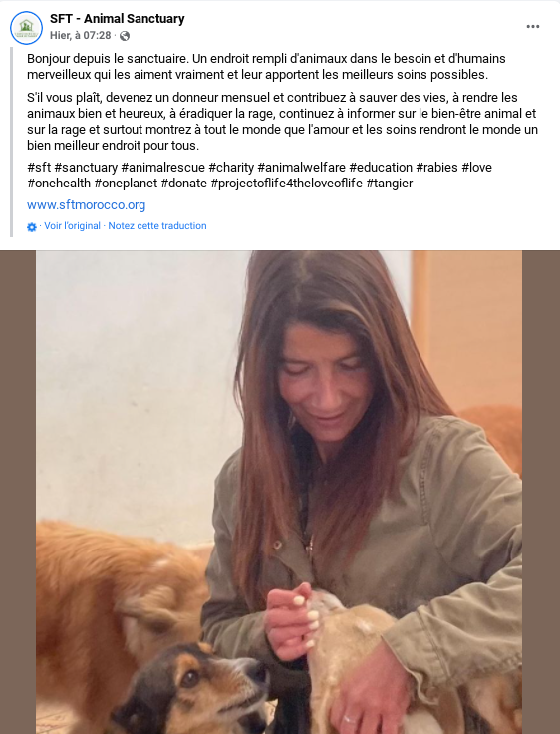This screenshot has width=560, height=734.
Task: Choose Notez cette traduction
Action: (157, 226)
